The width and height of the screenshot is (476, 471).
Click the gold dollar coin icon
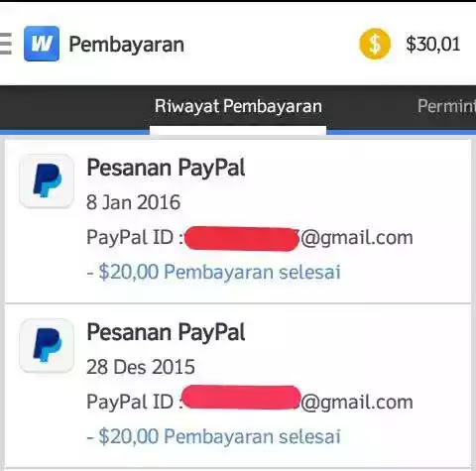[x=375, y=44]
